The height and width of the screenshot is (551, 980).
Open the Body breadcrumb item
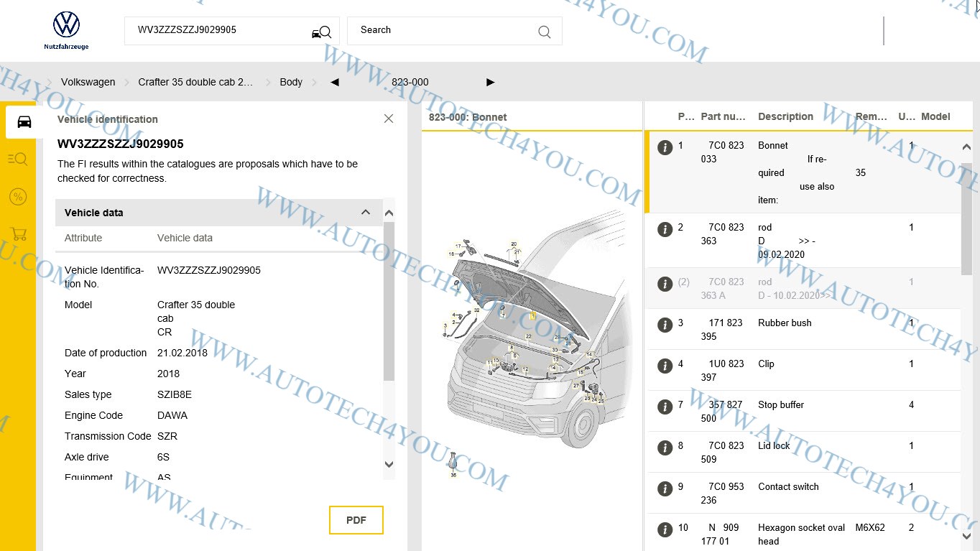point(291,83)
